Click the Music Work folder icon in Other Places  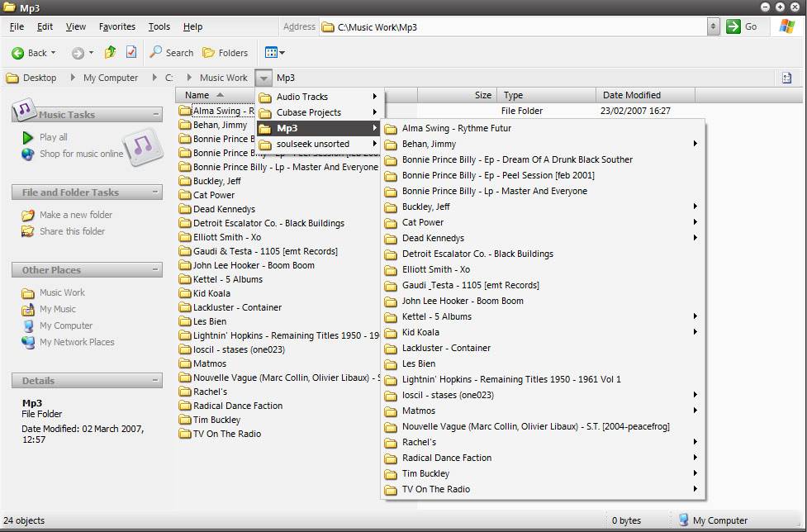click(x=28, y=293)
